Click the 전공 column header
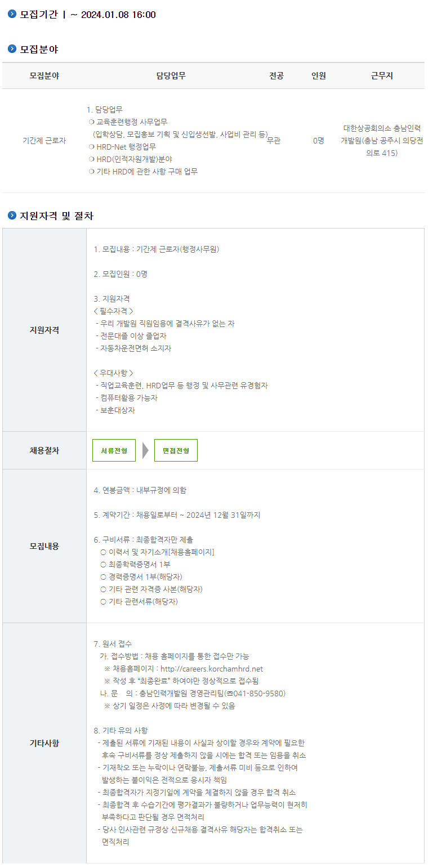The image size is (433, 868). [276, 75]
